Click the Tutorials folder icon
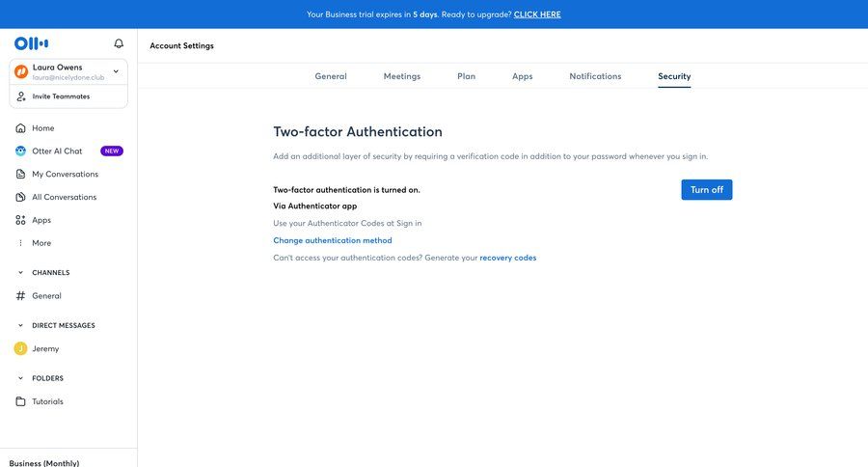The width and height of the screenshot is (868, 467). pyautogui.click(x=21, y=401)
